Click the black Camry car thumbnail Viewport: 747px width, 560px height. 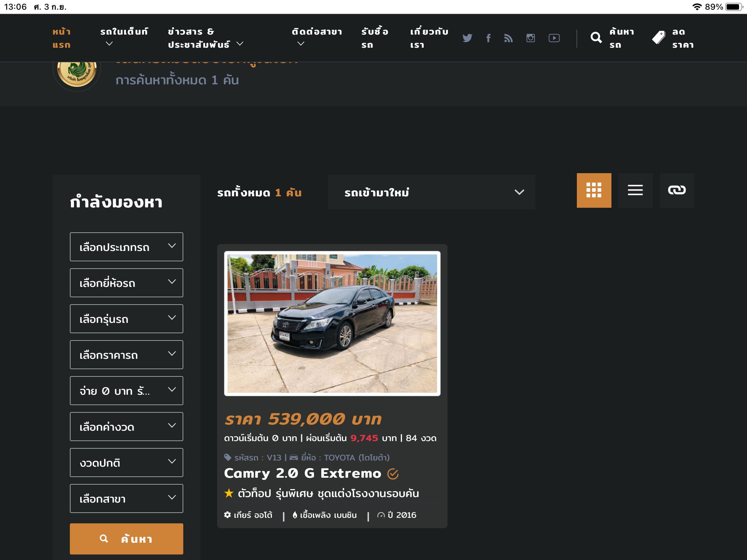point(332,323)
